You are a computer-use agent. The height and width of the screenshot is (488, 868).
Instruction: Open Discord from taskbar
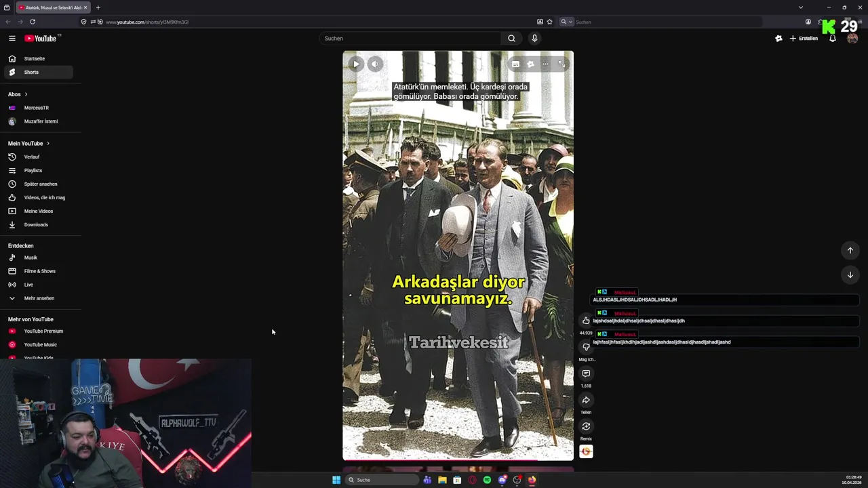pyautogui.click(x=502, y=480)
